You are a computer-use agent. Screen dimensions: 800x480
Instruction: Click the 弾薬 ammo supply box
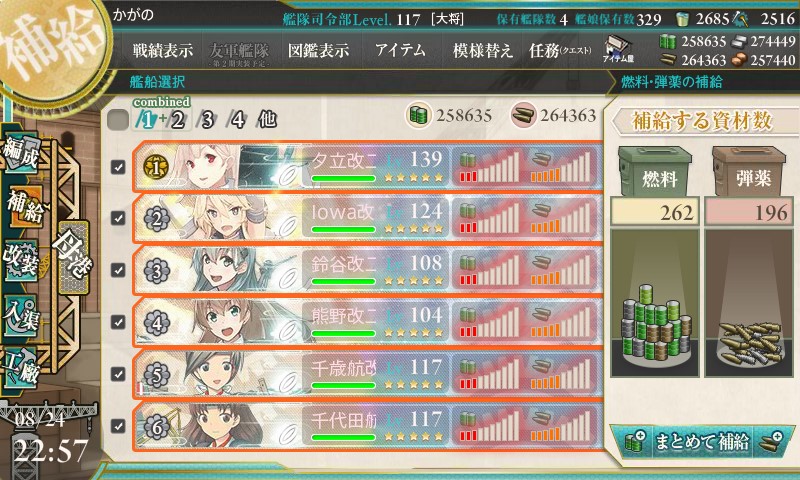coord(748,172)
